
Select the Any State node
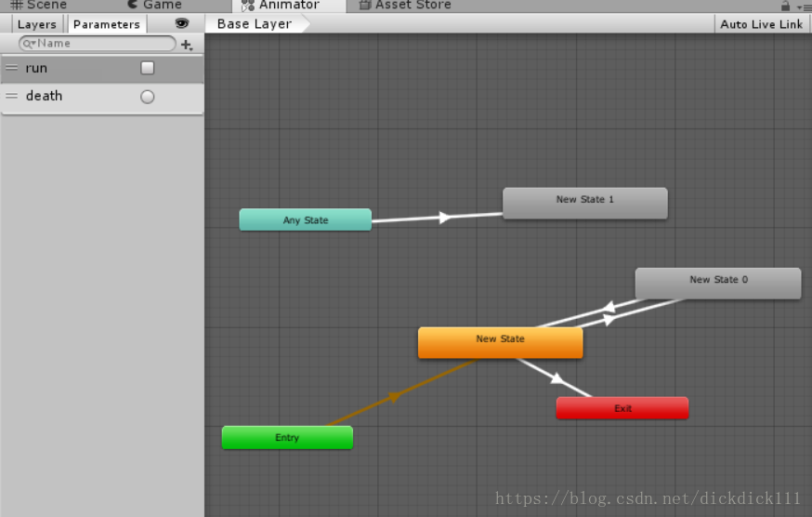coord(305,219)
